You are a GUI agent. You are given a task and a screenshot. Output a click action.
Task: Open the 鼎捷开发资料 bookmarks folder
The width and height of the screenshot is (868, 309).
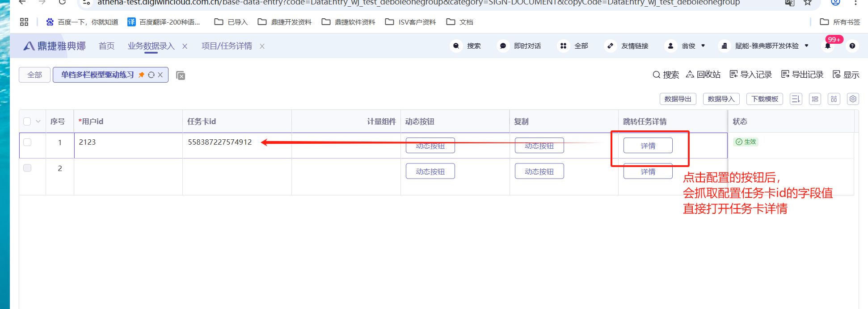285,22
